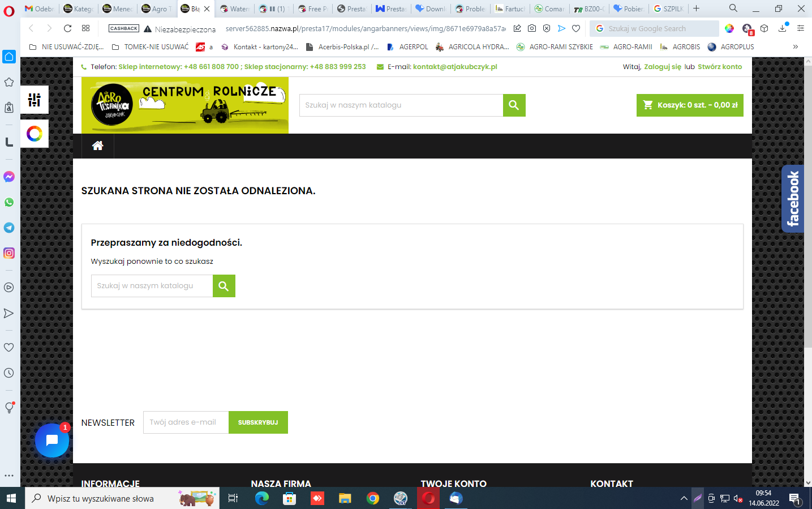Click the Windows taskbar search box
Viewport: 812px width, 509px height.
(122, 498)
